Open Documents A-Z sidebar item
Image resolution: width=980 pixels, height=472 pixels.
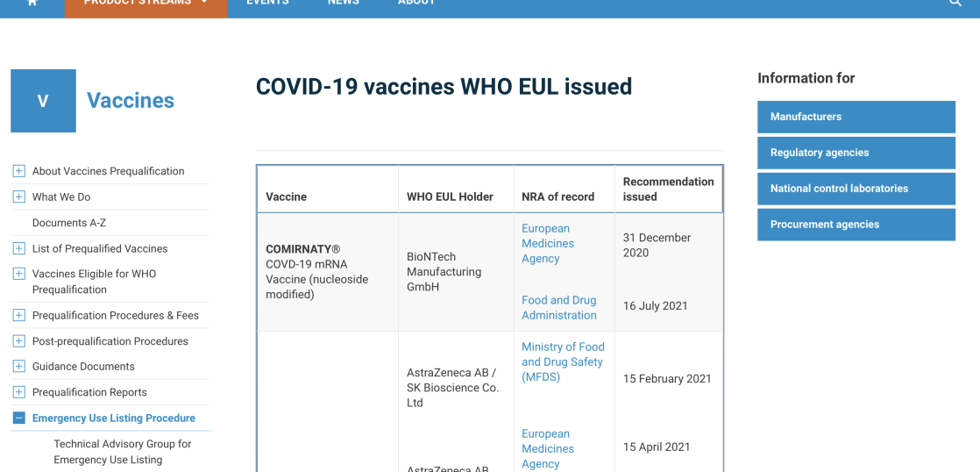click(69, 223)
